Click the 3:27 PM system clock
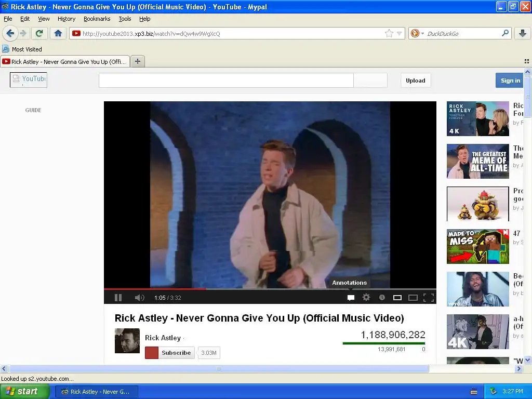 point(513,392)
